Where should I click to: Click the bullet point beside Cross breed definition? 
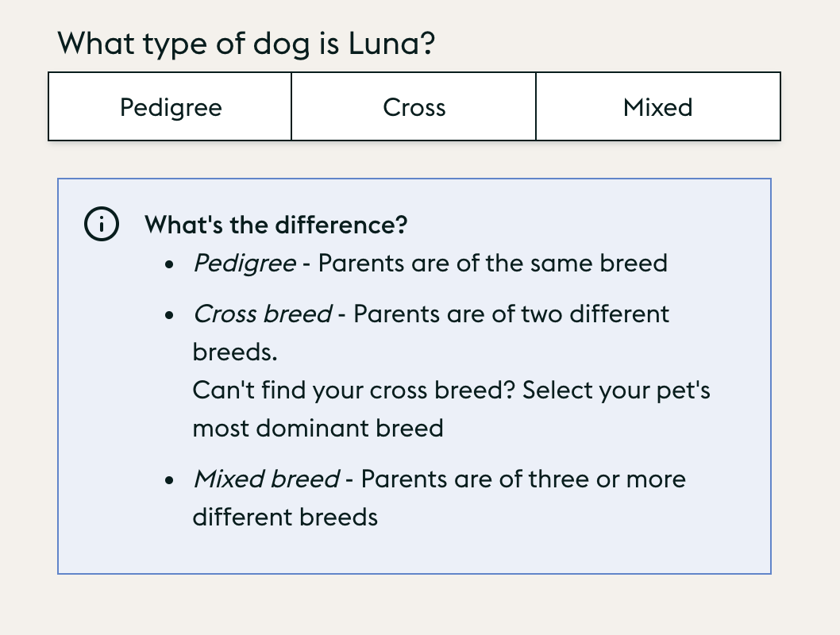pos(169,315)
